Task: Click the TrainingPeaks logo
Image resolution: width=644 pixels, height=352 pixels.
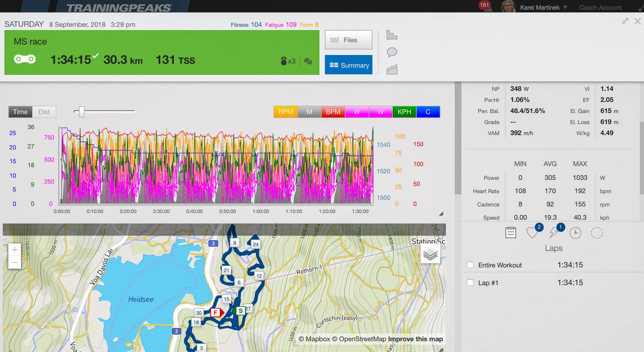Action: point(119,7)
